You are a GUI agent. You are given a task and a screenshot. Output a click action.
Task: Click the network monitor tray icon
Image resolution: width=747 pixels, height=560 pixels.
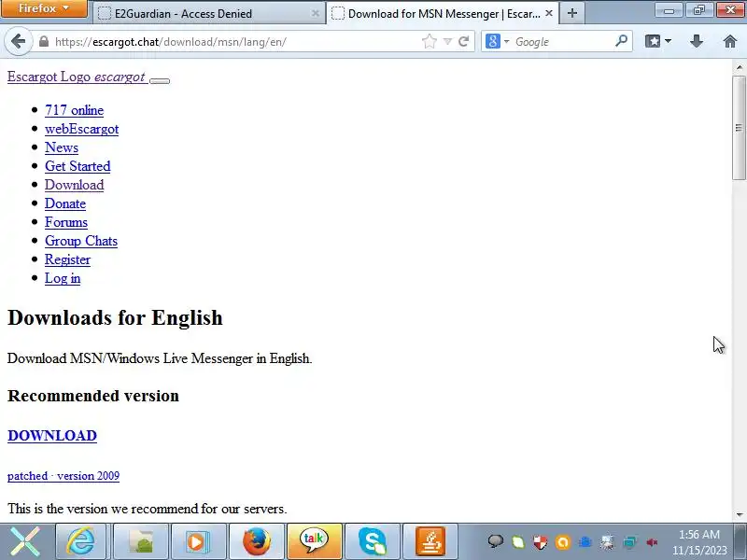pos(629,542)
